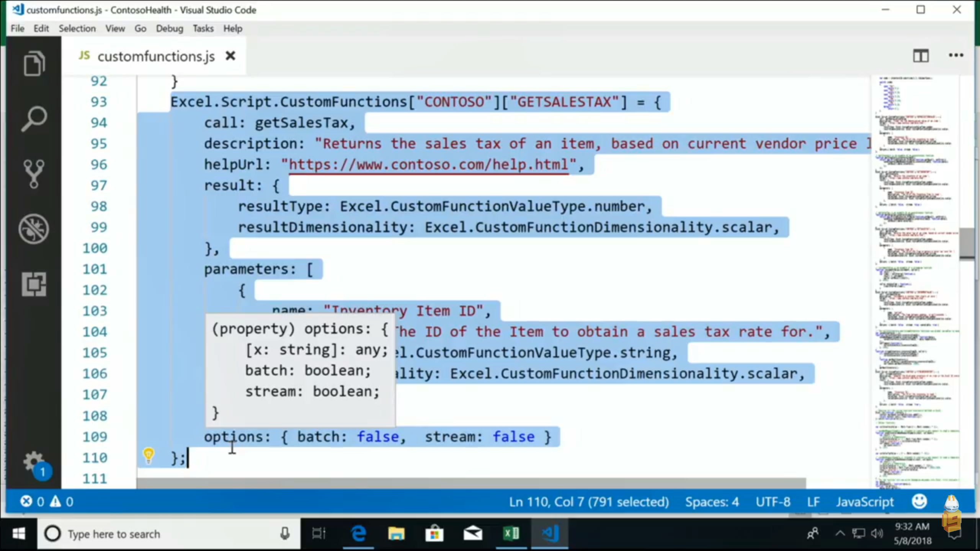
Task: Click the "GETSALESTAX" string on line 93
Action: click(x=564, y=102)
